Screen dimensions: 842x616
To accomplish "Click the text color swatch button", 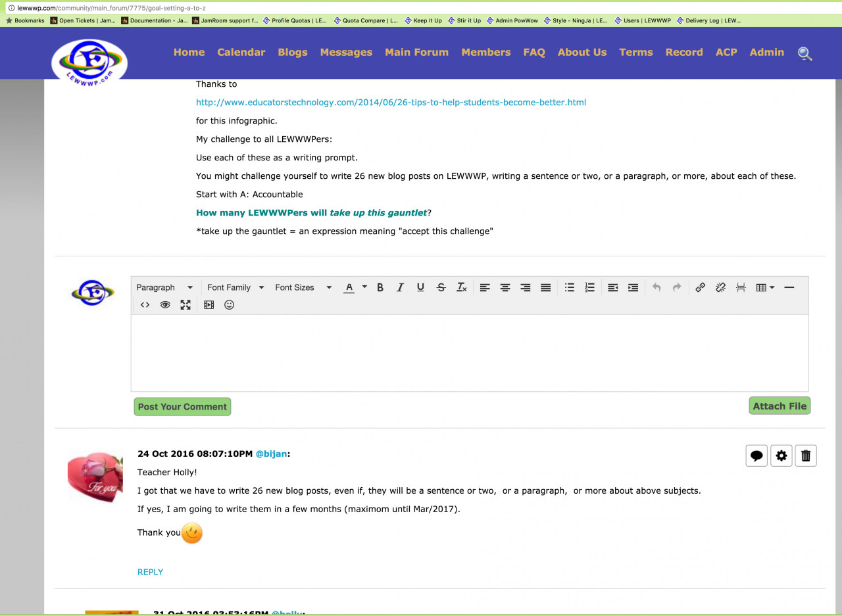I will [349, 287].
